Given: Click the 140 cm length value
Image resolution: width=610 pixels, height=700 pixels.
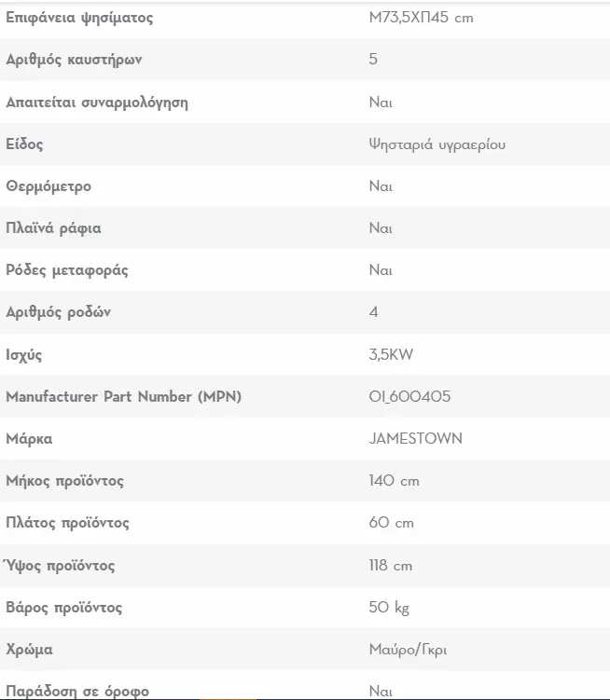Looking at the screenshot, I should (395, 480).
